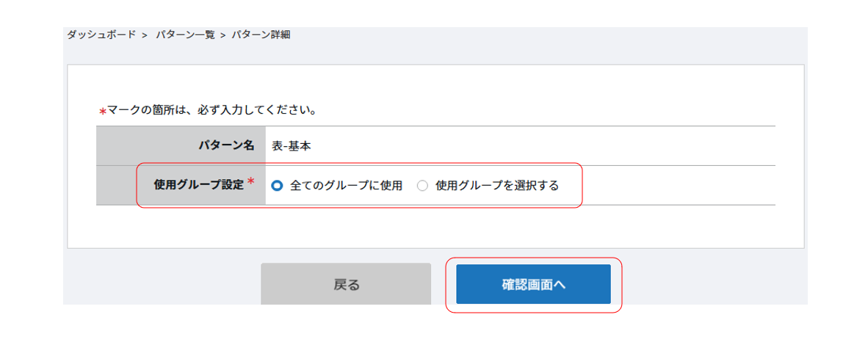
Task: Click the separator arrow after パターン一覧
Action: click(223, 35)
